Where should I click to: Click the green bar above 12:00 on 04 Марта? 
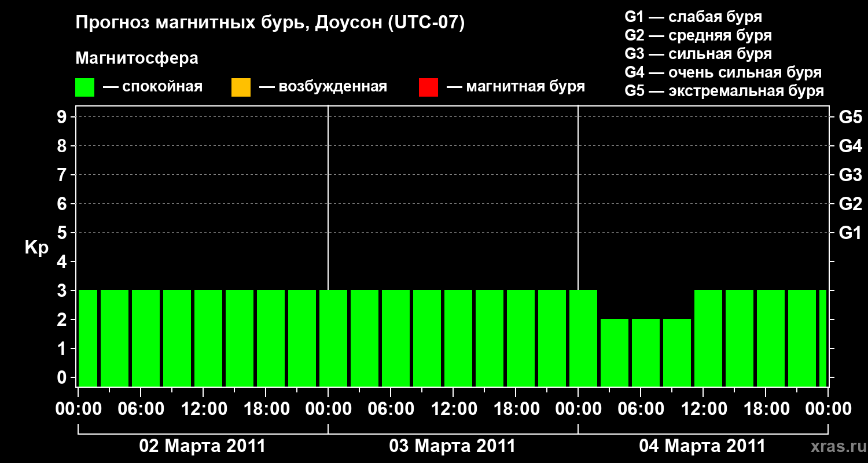[708, 338]
